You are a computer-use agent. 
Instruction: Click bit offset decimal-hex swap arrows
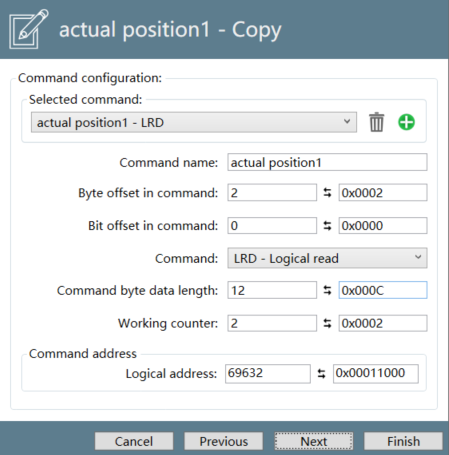(x=327, y=226)
